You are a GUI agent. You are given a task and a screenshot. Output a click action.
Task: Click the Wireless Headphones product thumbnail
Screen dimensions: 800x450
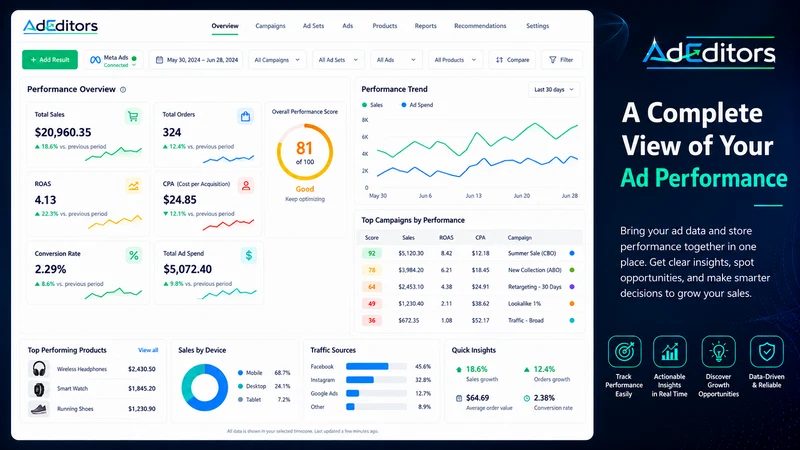point(39,368)
